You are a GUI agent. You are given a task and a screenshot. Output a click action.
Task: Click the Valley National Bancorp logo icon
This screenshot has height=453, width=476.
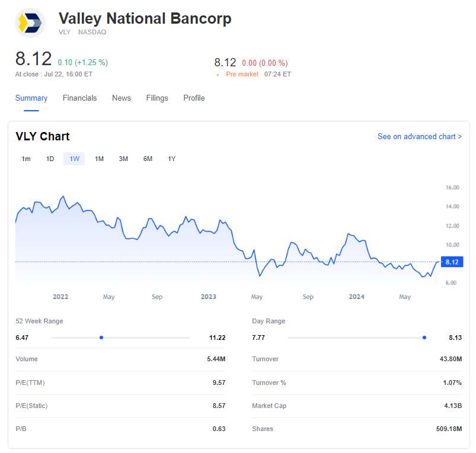tap(30, 23)
